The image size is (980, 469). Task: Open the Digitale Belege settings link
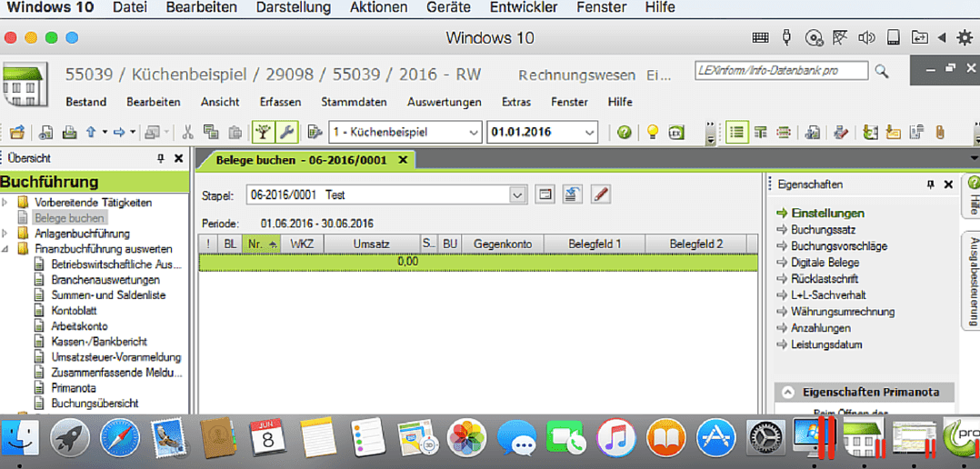pos(825,263)
